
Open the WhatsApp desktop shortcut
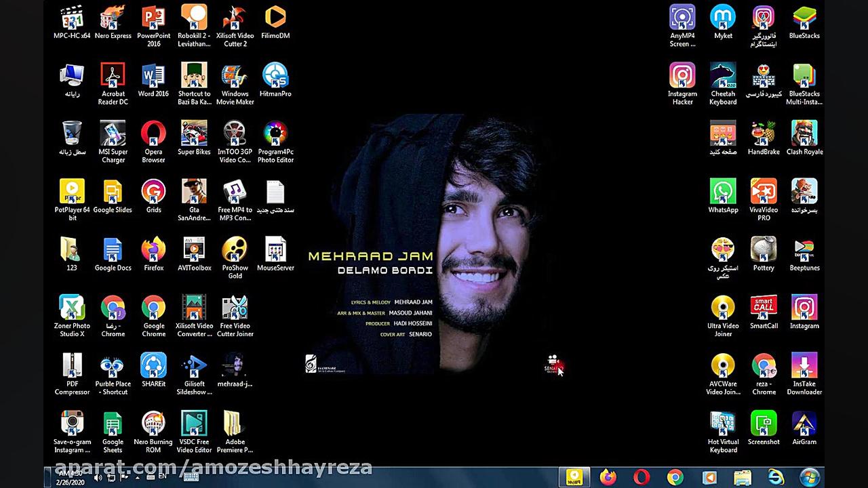click(x=723, y=192)
